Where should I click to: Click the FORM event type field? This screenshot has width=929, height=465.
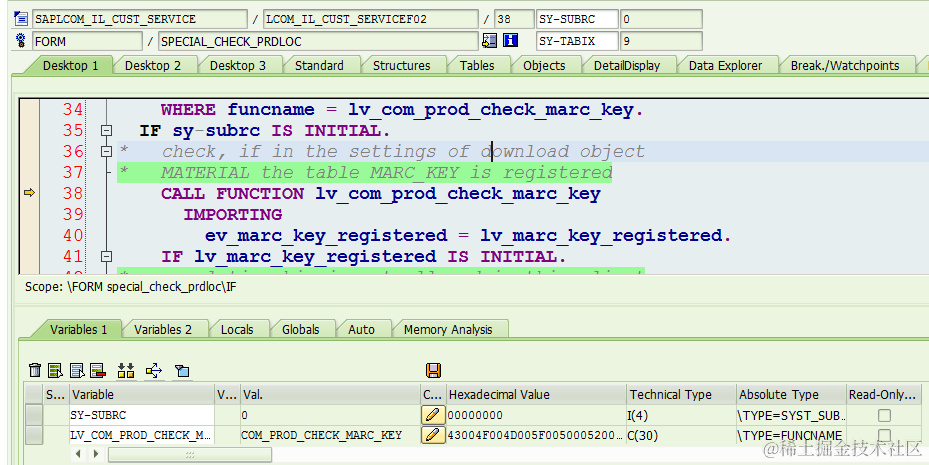(x=87, y=41)
